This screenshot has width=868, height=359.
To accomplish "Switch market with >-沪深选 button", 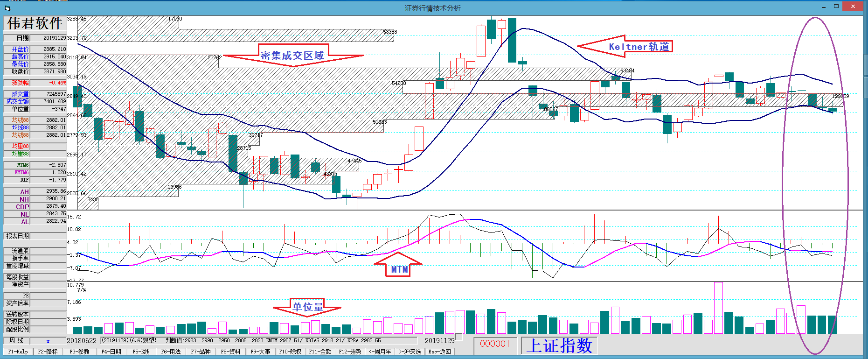I will click(x=410, y=352).
